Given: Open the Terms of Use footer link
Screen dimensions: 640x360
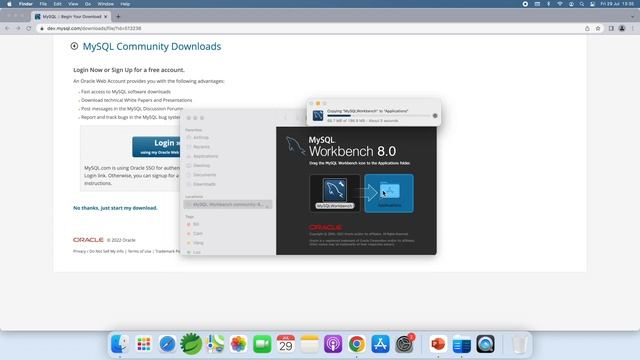Looking at the screenshot, I should point(140,251).
